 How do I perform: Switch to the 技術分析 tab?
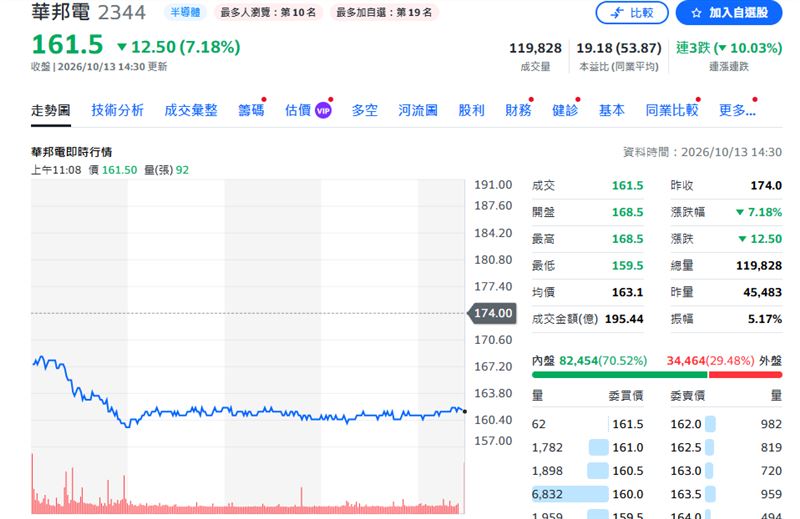(x=117, y=110)
